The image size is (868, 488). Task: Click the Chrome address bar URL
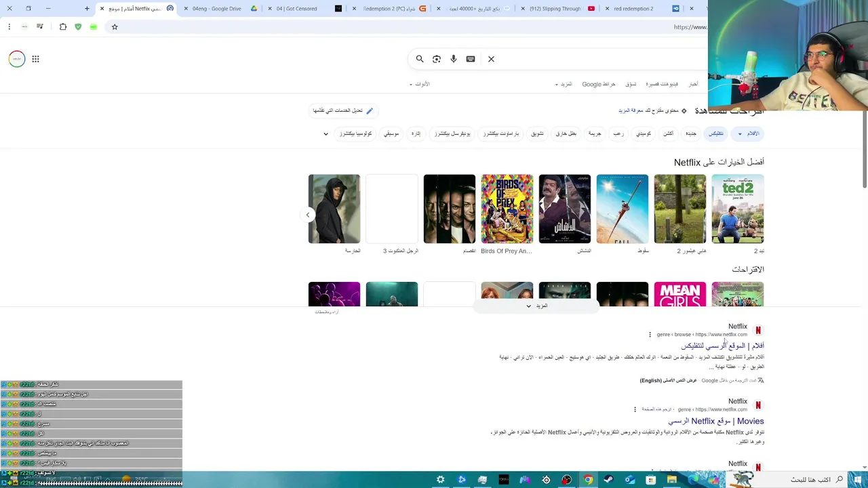690,27
